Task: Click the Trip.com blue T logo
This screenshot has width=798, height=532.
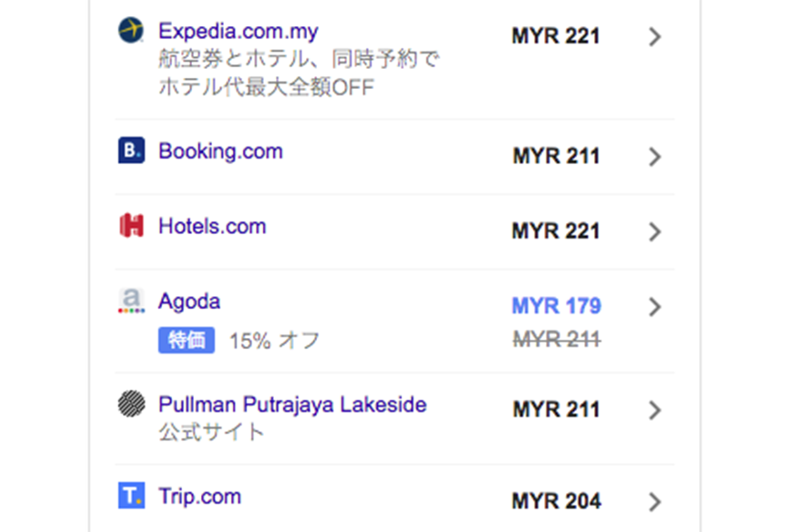Action: (x=131, y=496)
